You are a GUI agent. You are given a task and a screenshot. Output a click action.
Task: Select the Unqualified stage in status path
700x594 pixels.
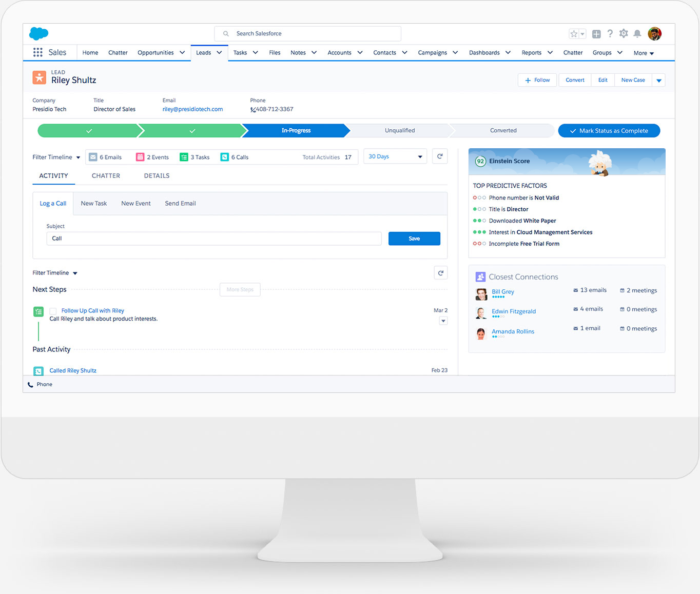click(x=400, y=131)
